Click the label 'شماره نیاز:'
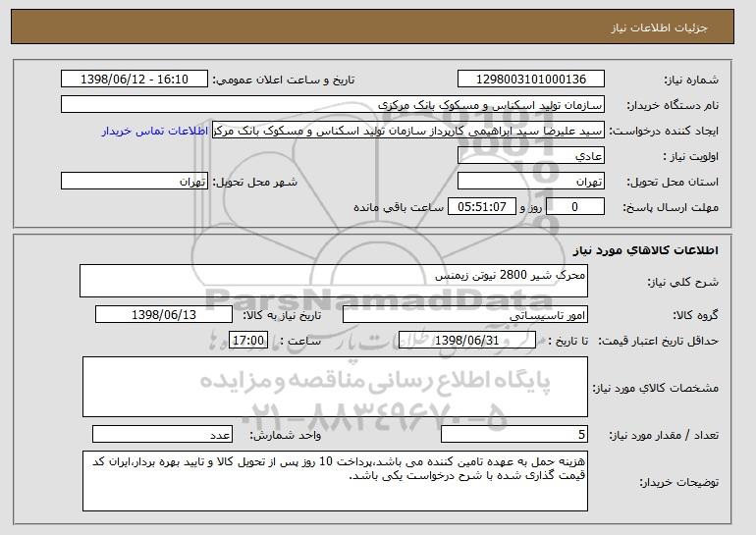 point(691,80)
